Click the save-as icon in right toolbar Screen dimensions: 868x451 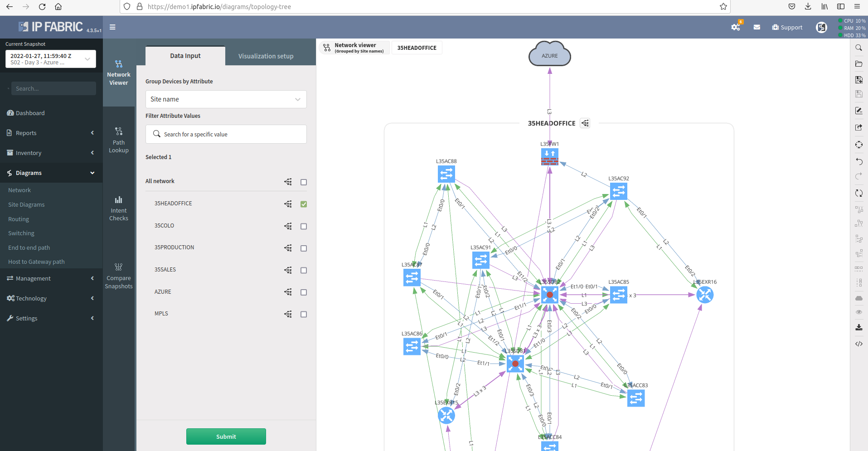[x=858, y=80]
